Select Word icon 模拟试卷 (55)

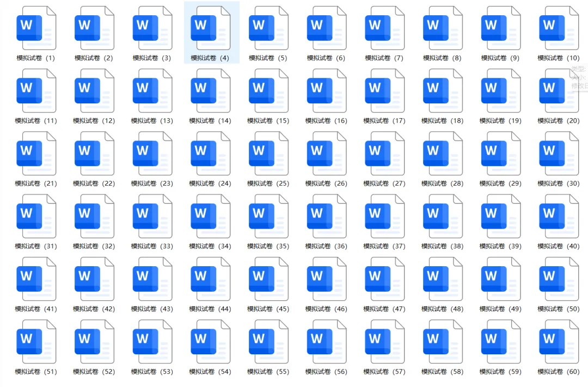(x=269, y=342)
